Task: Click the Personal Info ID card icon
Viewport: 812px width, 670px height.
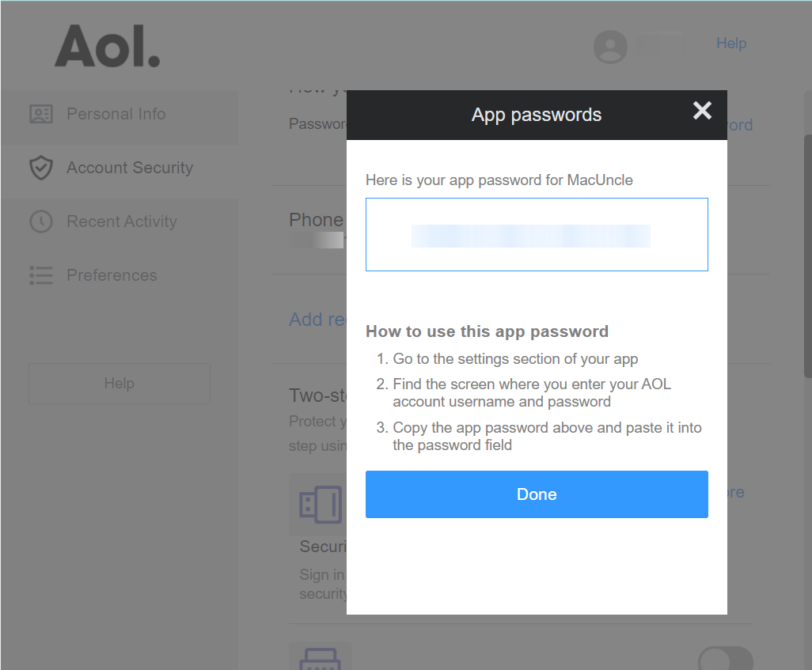Action: click(40, 114)
